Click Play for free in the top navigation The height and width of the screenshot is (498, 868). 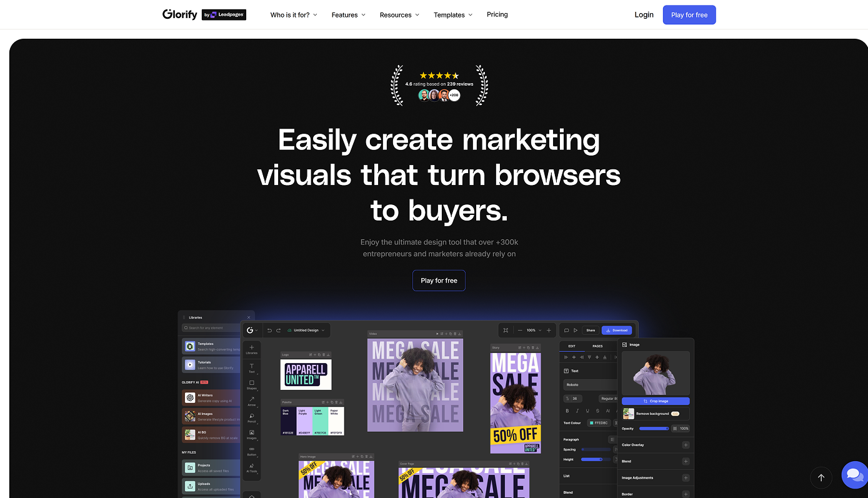click(x=689, y=15)
